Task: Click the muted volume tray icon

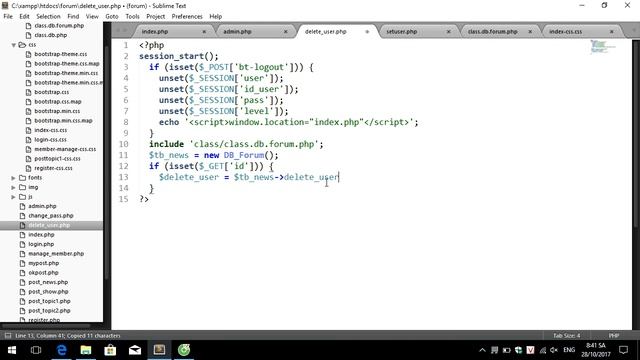Action: pos(553,350)
